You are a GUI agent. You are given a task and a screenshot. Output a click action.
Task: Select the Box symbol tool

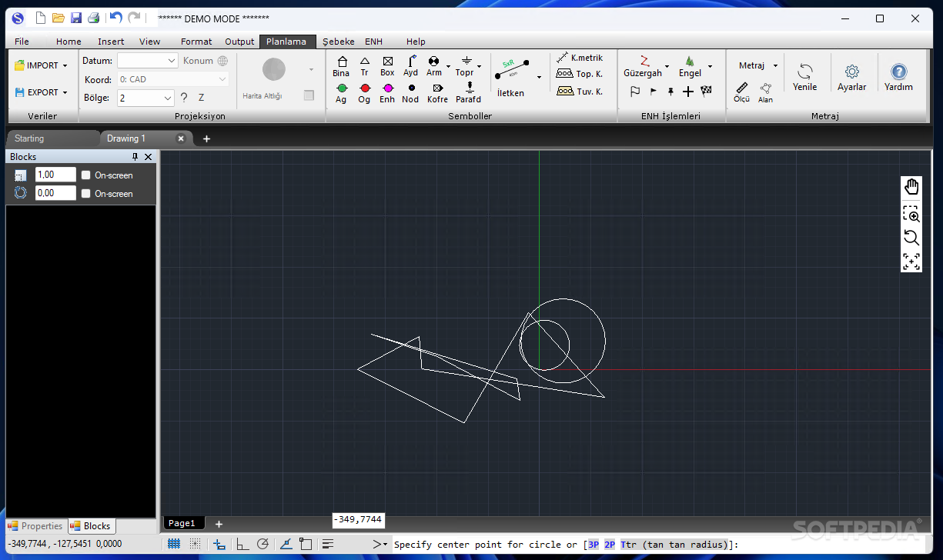click(387, 67)
